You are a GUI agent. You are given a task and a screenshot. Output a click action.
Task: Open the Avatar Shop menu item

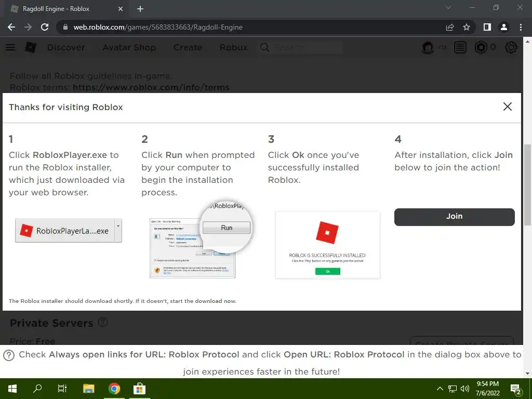coord(129,47)
